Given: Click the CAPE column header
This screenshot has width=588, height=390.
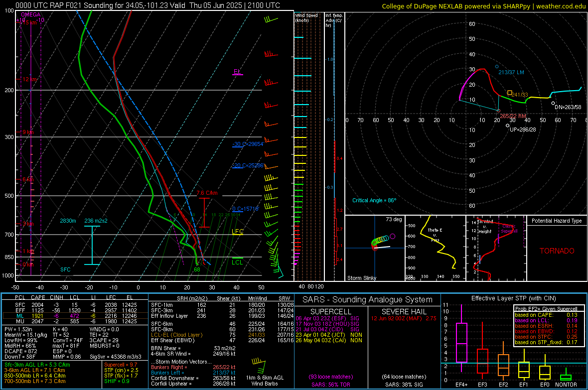Looking at the screenshot, I should (x=38, y=298).
